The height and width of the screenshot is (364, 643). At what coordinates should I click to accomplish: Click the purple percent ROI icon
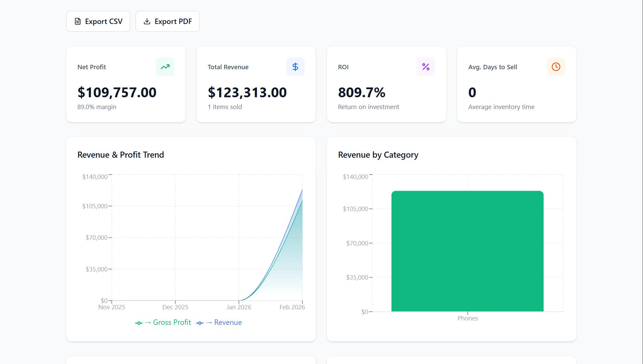(x=426, y=67)
